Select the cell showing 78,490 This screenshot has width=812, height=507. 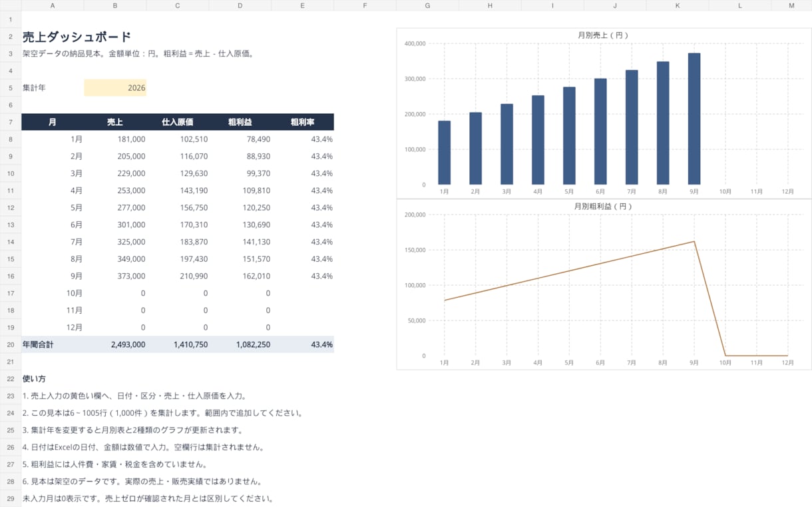240,139
